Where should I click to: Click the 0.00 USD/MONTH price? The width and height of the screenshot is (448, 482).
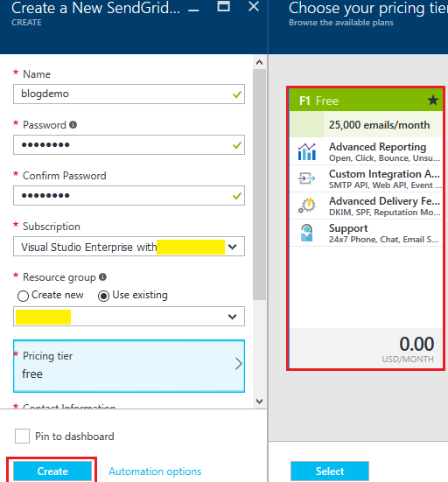[x=408, y=349]
